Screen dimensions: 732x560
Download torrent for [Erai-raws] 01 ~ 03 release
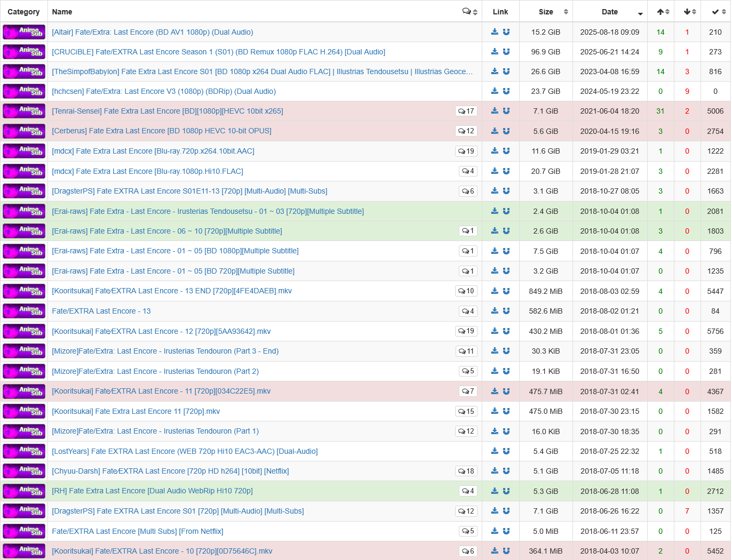(x=495, y=211)
